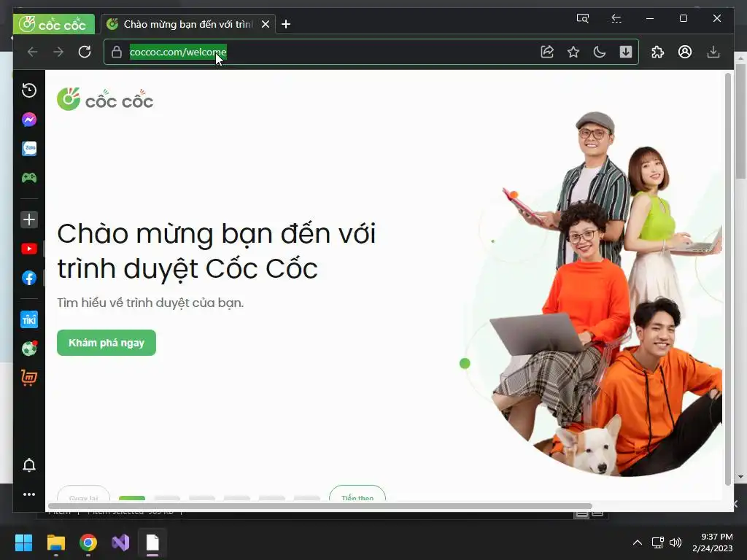The height and width of the screenshot is (560, 747).
Task: Share this page from the address bar
Action: (547, 52)
